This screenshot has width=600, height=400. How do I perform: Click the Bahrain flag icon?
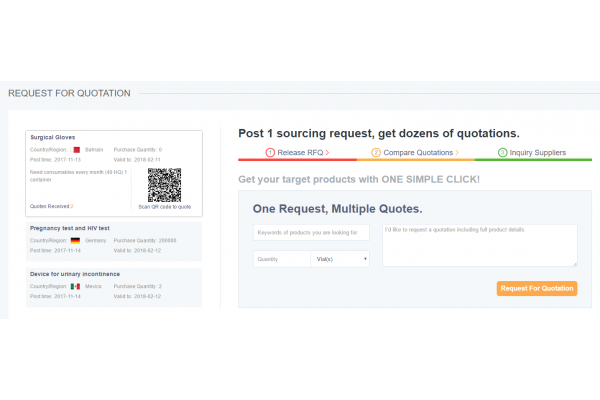(75, 149)
